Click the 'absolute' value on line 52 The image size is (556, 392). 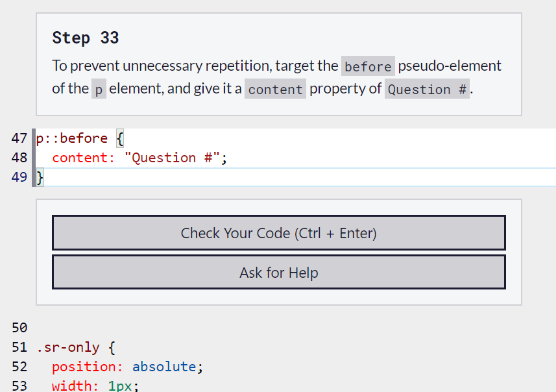164,367
